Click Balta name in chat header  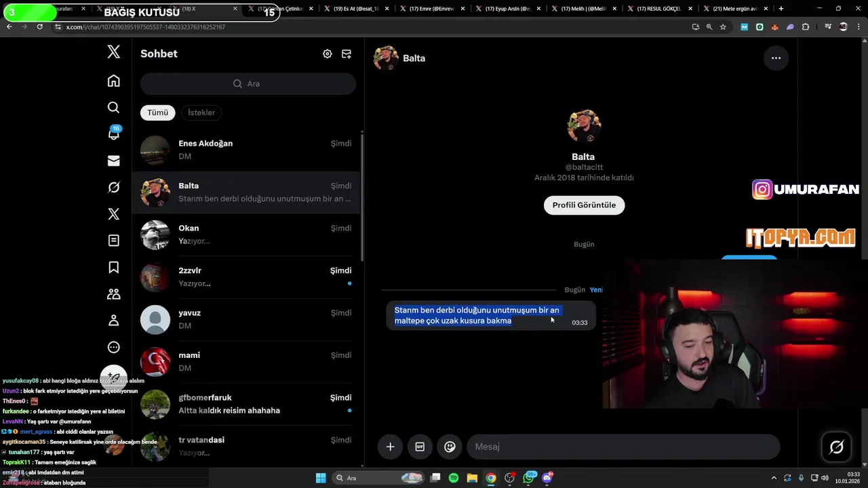pyautogui.click(x=414, y=58)
